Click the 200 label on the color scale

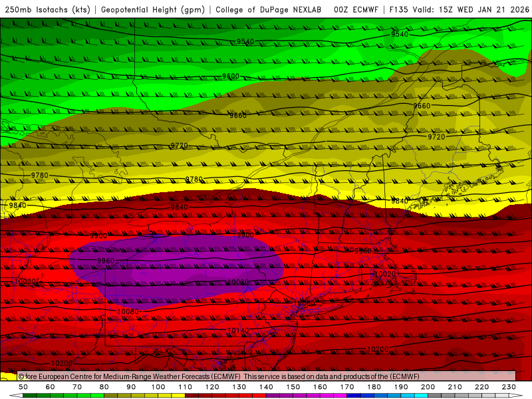(428, 387)
